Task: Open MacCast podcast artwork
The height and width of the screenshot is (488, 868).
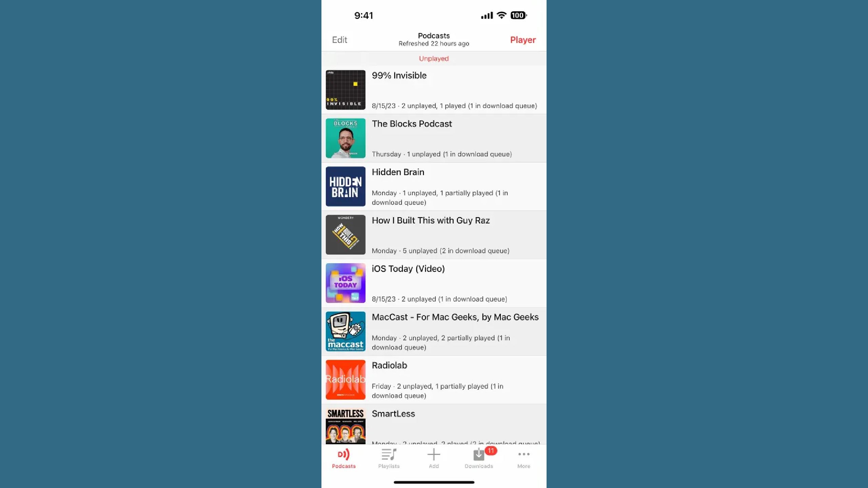Action: coord(345,331)
